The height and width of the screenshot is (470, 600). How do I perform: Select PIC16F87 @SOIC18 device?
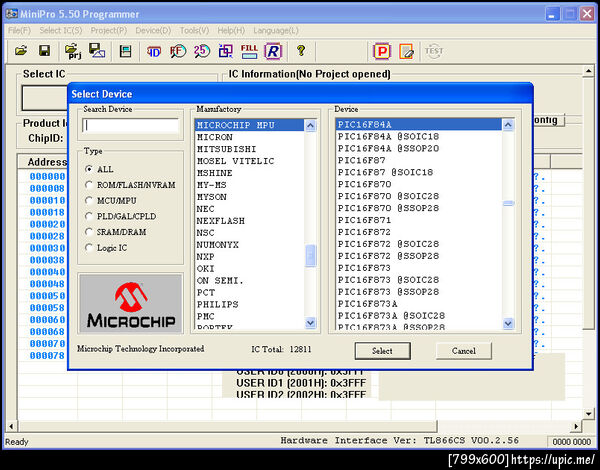419,172
